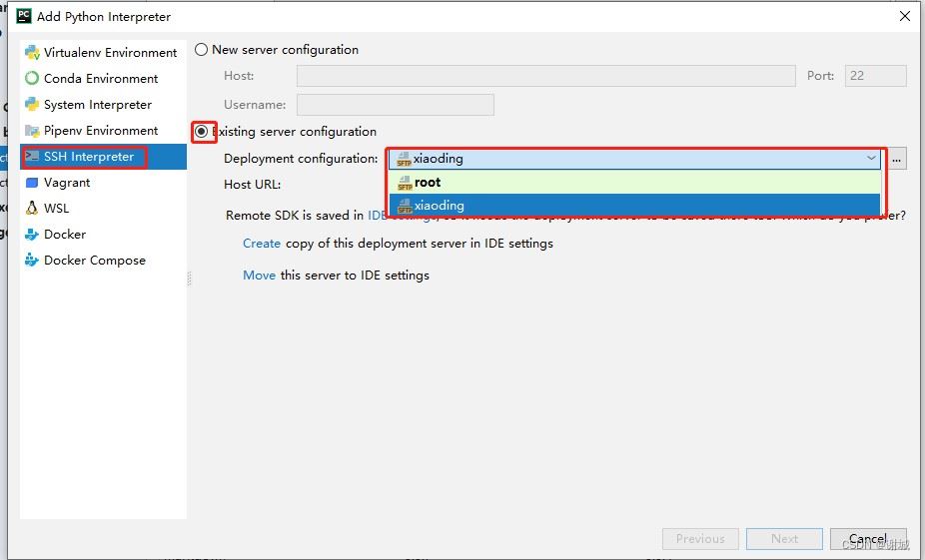Screen dimensions: 925x560
Task: Select New server configuration radio button
Action: [202, 50]
